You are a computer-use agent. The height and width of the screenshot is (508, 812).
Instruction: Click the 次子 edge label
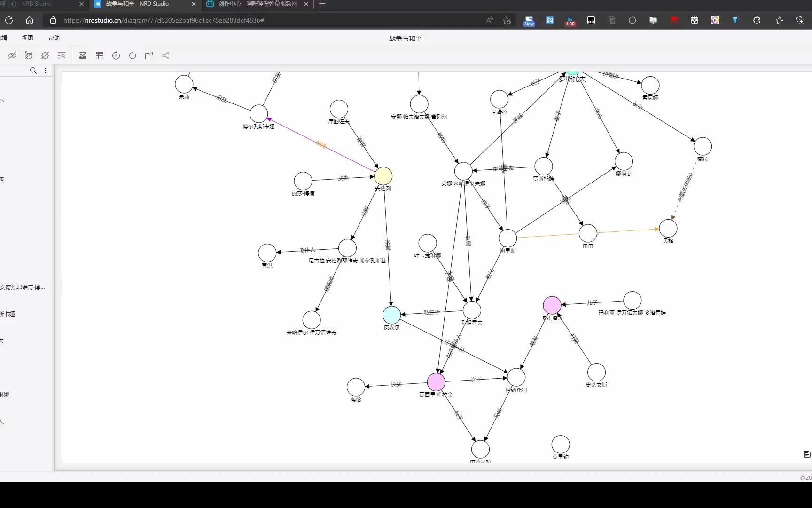(x=476, y=379)
